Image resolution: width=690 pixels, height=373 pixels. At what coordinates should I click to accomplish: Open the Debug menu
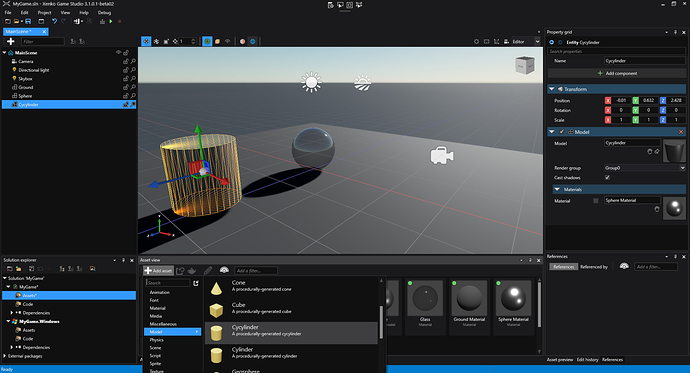[x=104, y=13]
